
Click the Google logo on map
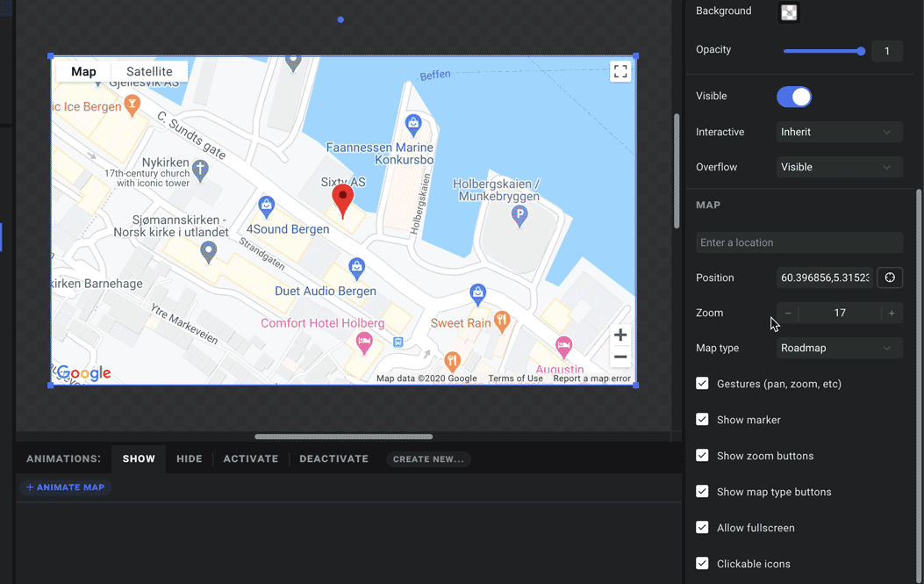(x=83, y=373)
